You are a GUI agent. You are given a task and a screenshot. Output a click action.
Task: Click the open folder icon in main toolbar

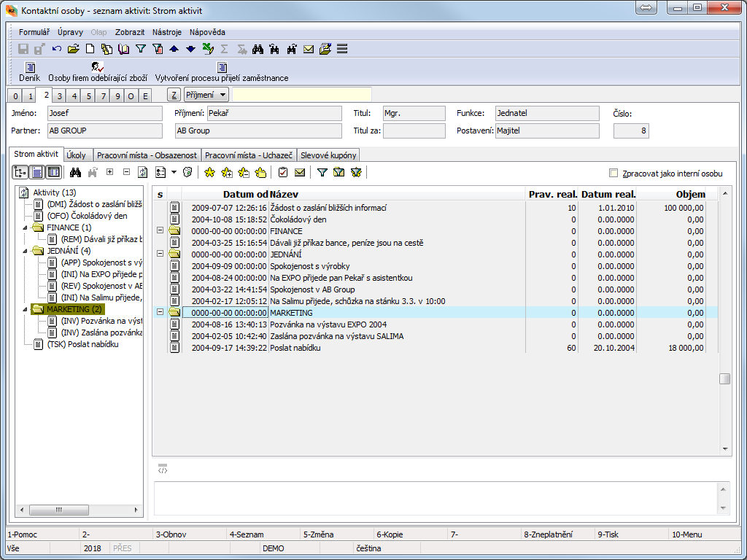coord(73,49)
